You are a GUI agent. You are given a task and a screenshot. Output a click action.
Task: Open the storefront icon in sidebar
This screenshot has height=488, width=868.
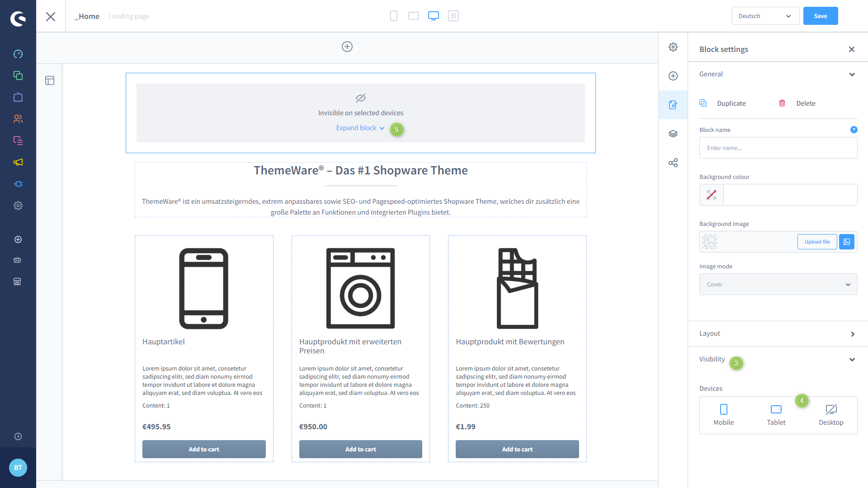(17, 282)
